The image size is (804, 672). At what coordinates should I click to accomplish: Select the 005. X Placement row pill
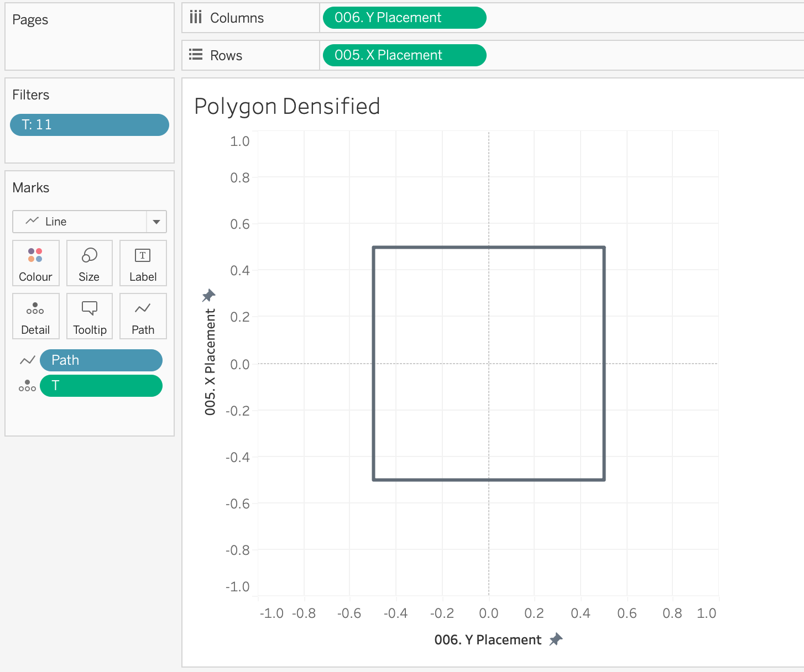(x=404, y=55)
